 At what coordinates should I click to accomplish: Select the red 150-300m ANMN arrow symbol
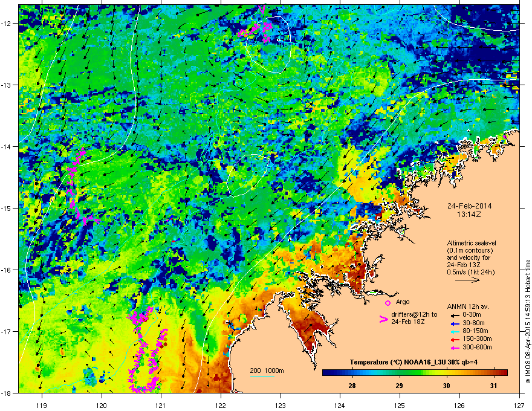tap(454, 339)
